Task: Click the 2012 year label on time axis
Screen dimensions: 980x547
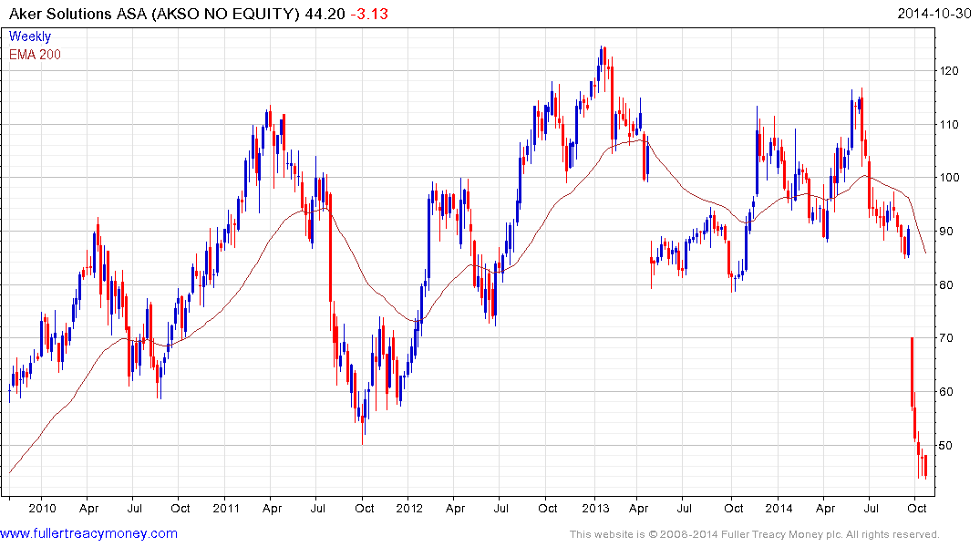Action: 410,508
